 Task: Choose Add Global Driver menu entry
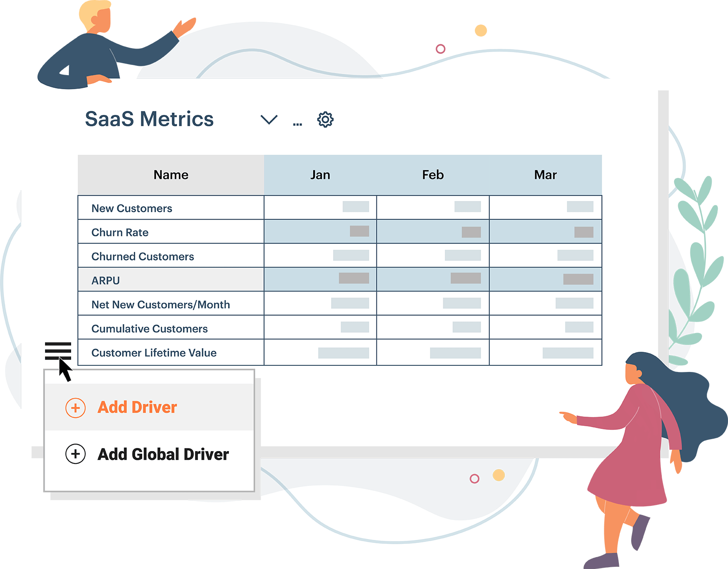click(x=163, y=454)
